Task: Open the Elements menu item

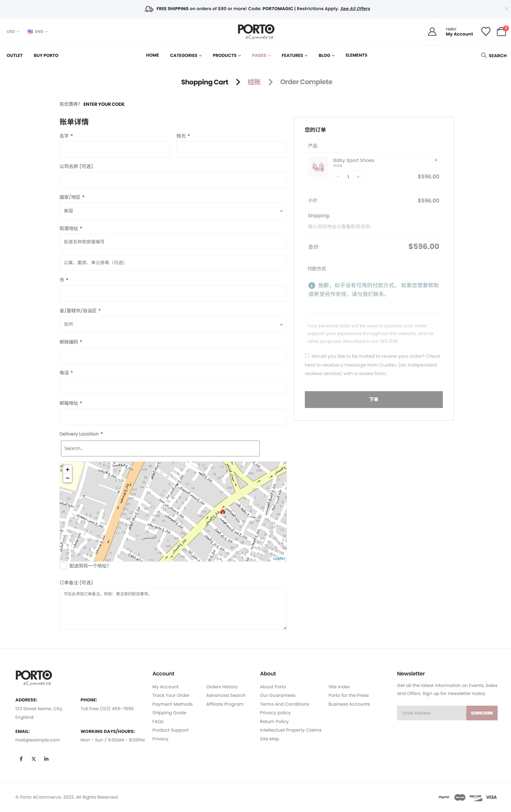Action: (x=356, y=55)
